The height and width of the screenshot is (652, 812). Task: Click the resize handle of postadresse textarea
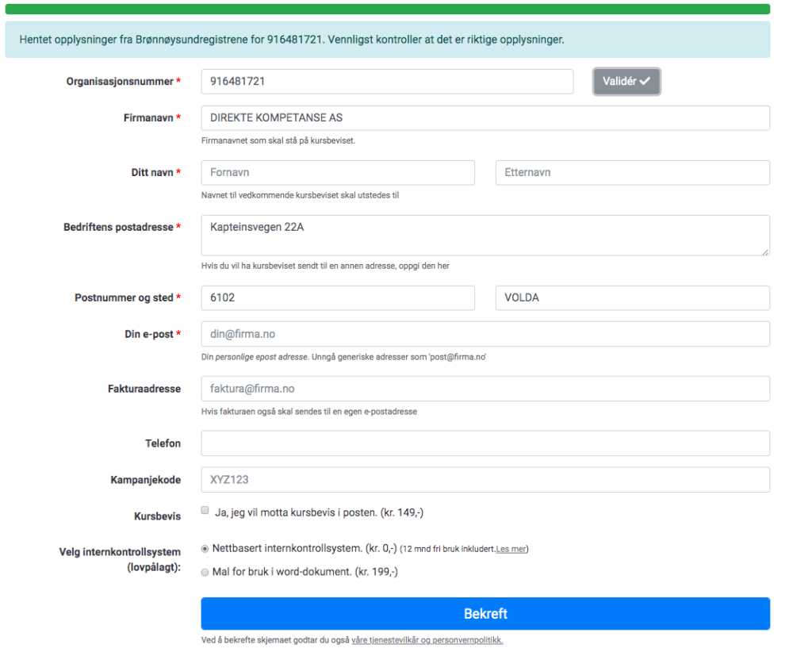coord(765,251)
